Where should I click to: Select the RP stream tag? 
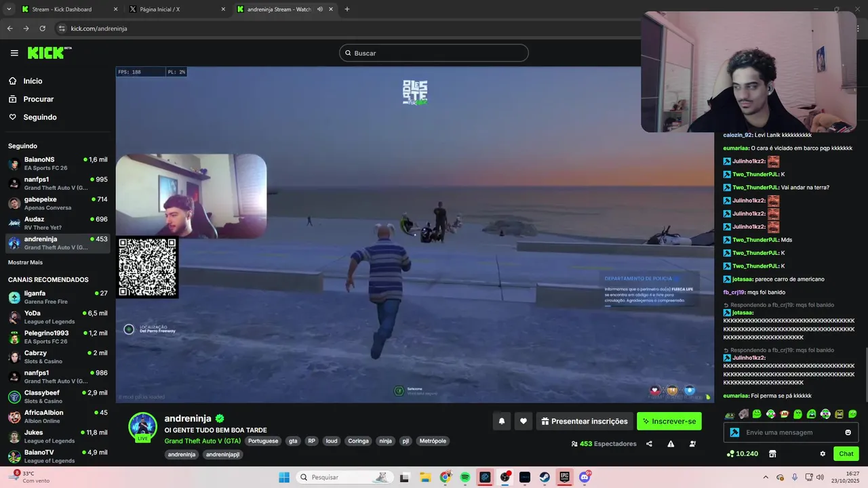pyautogui.click(x=312, y=441)
